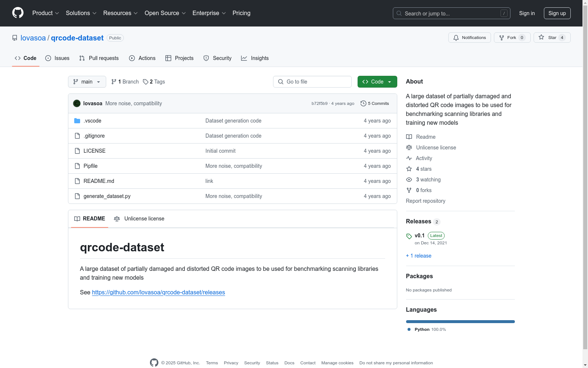Select the Code tab

26,58
